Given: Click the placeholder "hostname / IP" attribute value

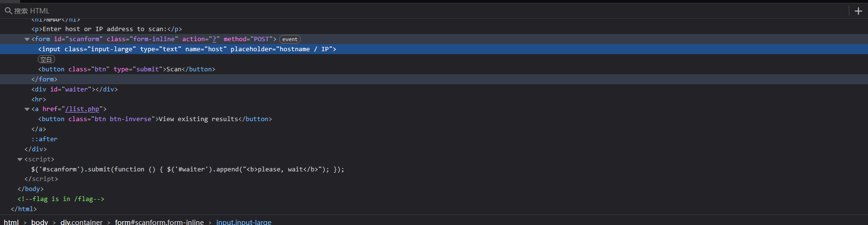Looking at the screenshot, I should point(304,49).
